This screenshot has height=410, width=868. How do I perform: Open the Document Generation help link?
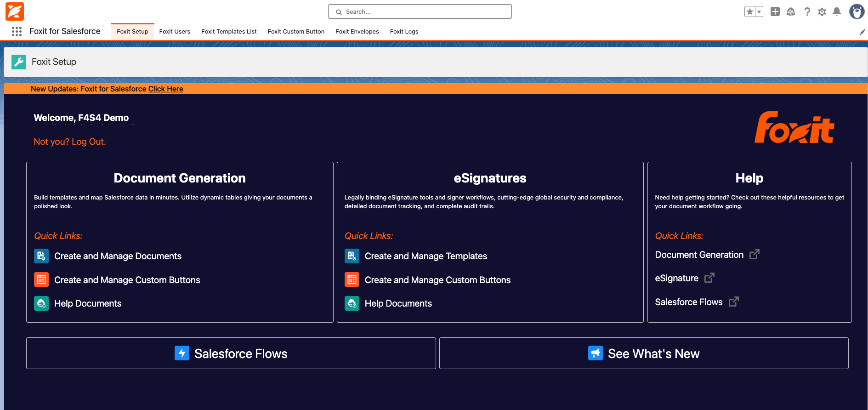(699, 255)
